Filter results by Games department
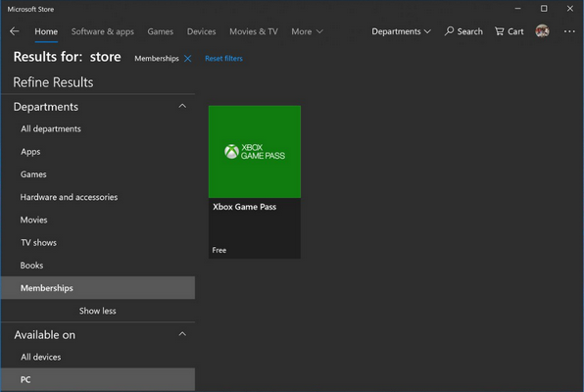Viewport: 584px width, 392px height. [98, 174]
